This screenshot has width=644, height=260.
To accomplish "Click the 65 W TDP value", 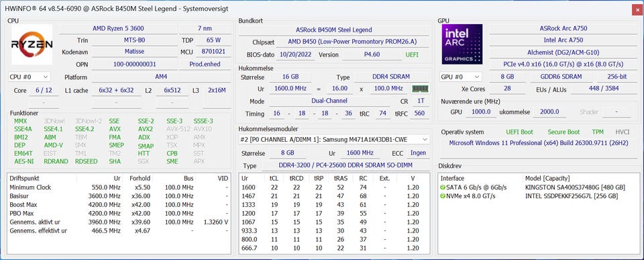I will (213, 40).
